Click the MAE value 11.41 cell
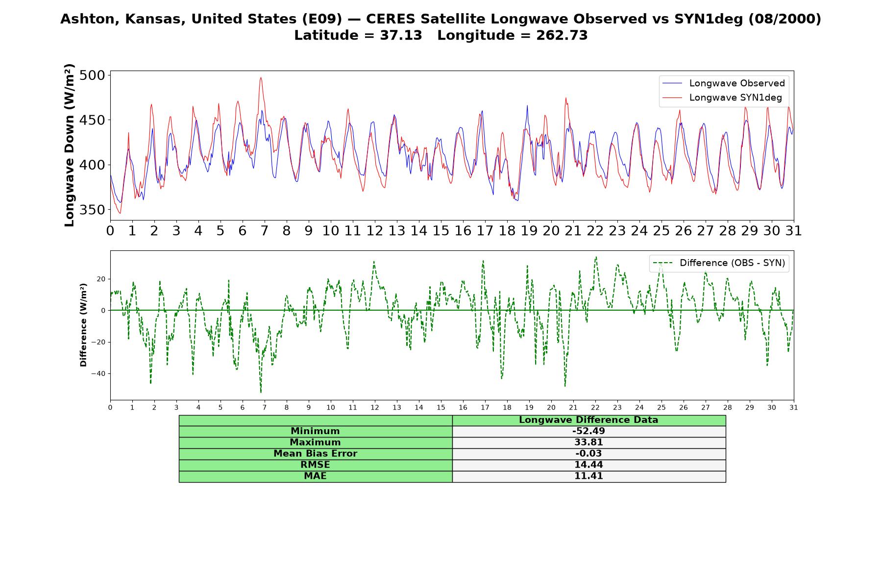 click(589, 476)
